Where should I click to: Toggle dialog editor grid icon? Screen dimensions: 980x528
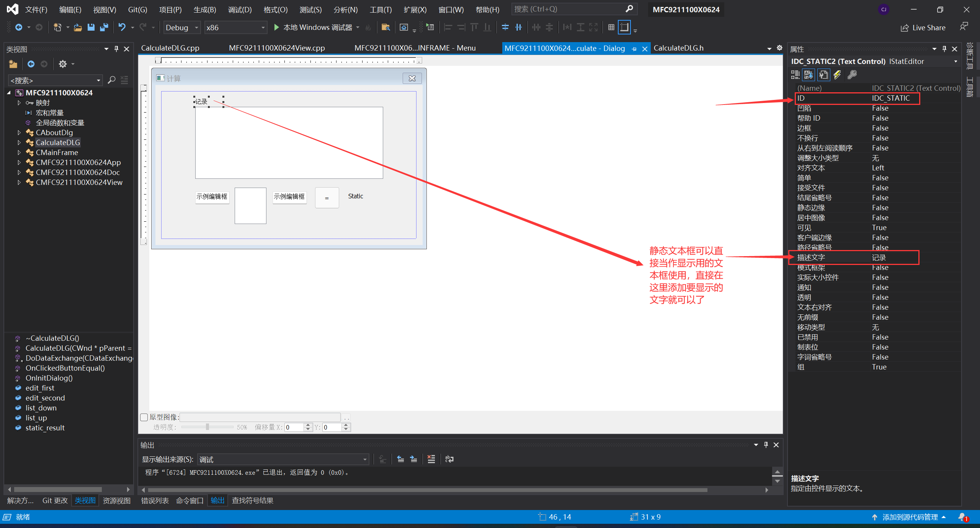[611, 27]
